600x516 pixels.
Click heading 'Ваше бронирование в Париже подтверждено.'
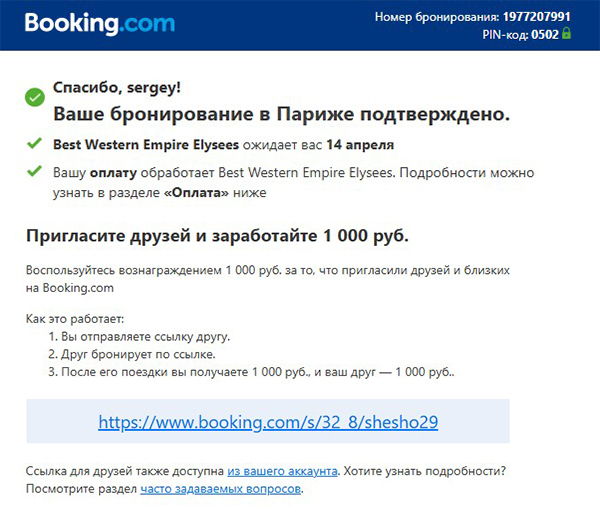(282, 114)
